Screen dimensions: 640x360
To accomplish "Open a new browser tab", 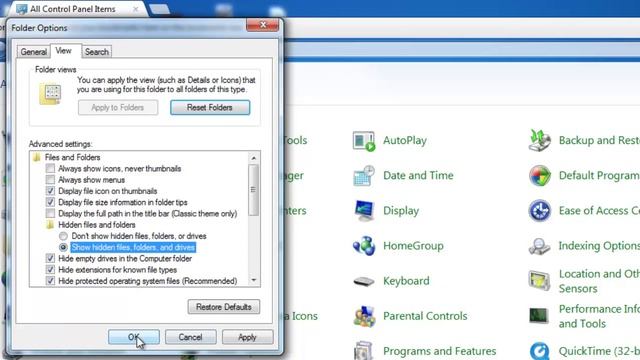I will (159, 9).
